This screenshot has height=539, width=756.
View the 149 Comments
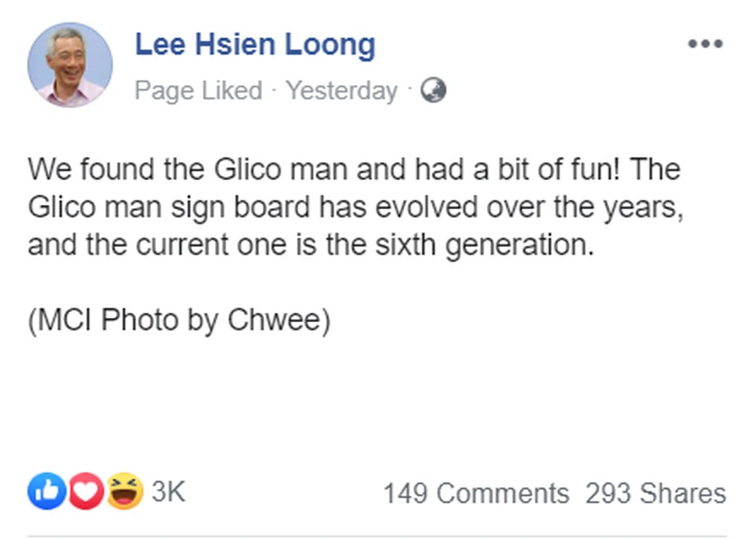tap(476, 493)
